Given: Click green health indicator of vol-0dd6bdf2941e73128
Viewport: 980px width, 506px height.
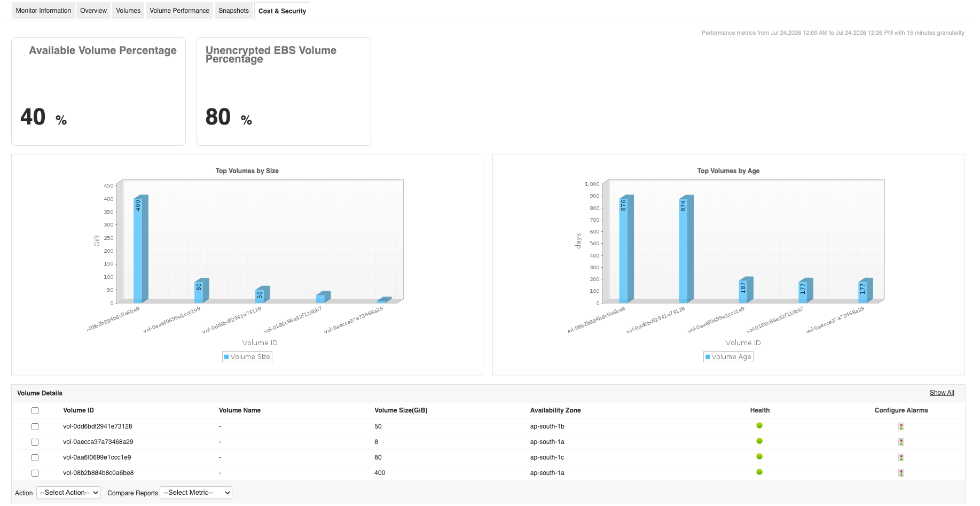Looking at the screenshot, I should pyautogui.click(x=759, y=425).
